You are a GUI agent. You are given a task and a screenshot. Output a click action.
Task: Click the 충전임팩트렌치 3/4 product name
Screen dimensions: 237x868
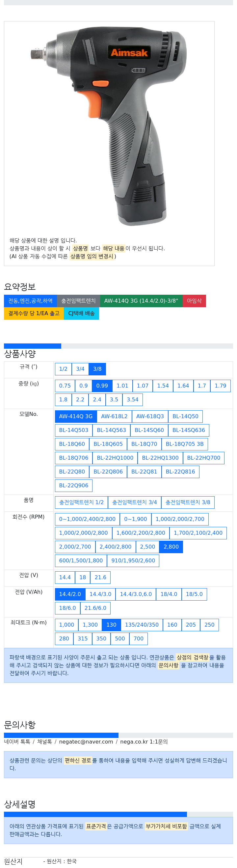(135, 502)
